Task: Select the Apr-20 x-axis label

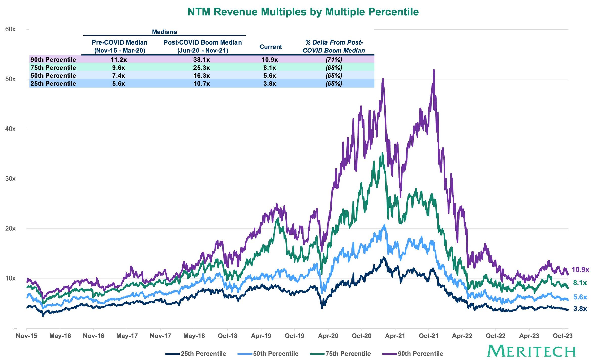Action: (328, 336)
